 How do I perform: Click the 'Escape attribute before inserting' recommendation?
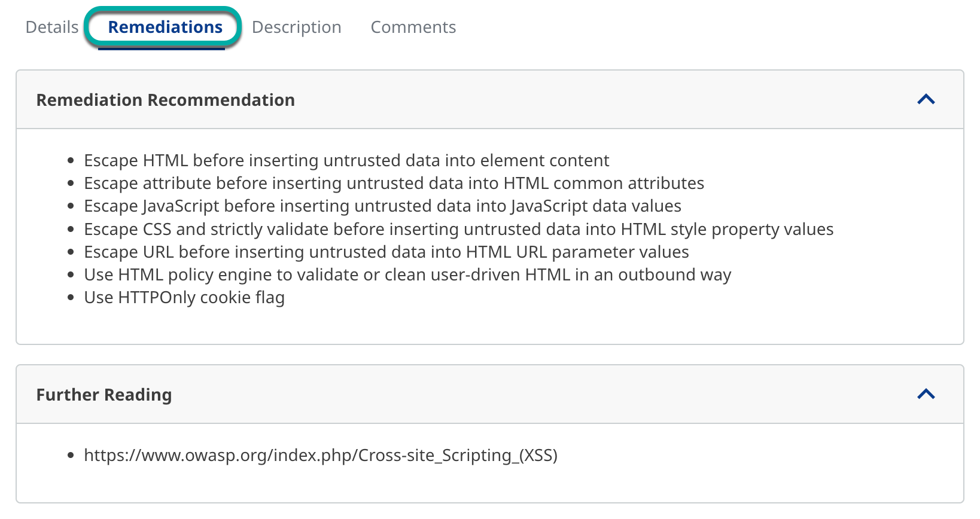click(394, 184)
